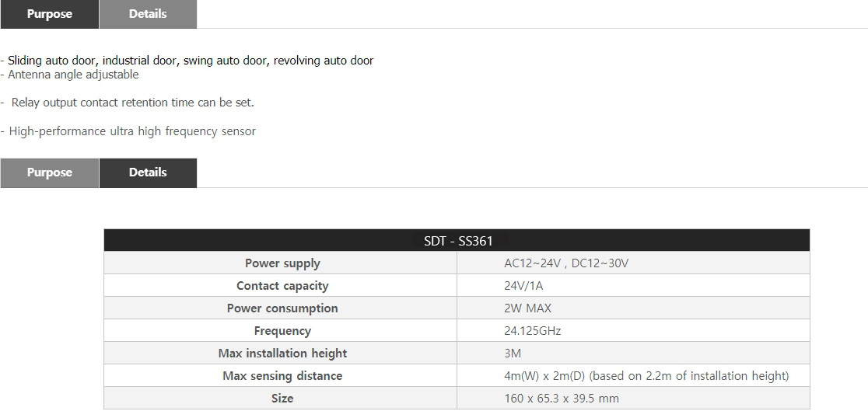Click the Contact capacity row label
The height and width of the screenshot is (418, 868).
(x=282, y=286)
